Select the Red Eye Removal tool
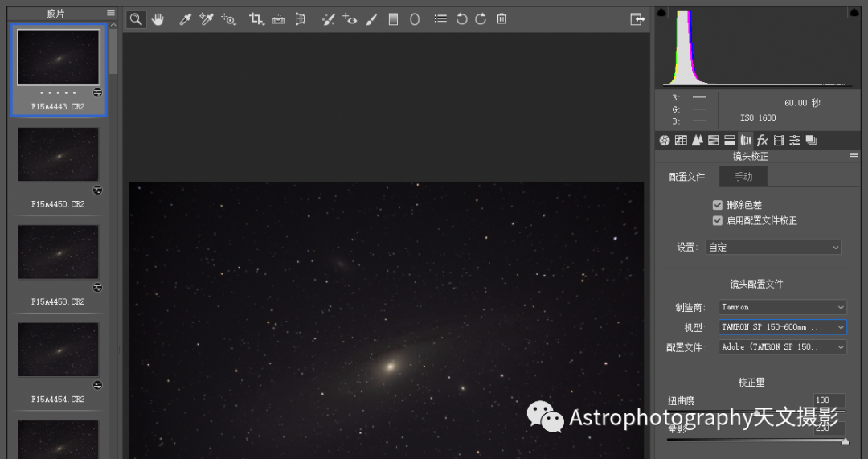This screenshot has height=459, width=868. 350,19
